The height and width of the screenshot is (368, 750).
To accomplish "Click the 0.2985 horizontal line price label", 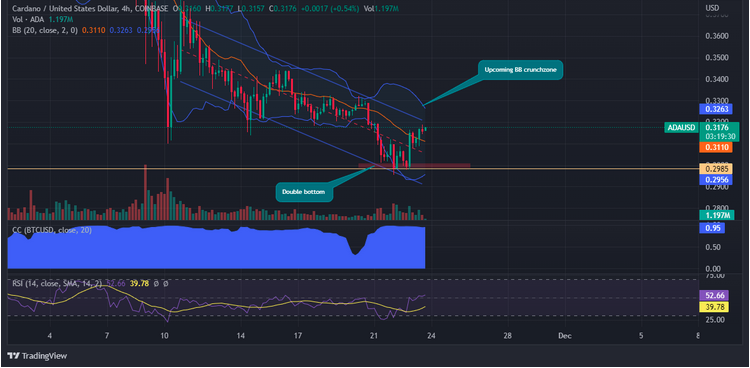I will tap(713, 168).
